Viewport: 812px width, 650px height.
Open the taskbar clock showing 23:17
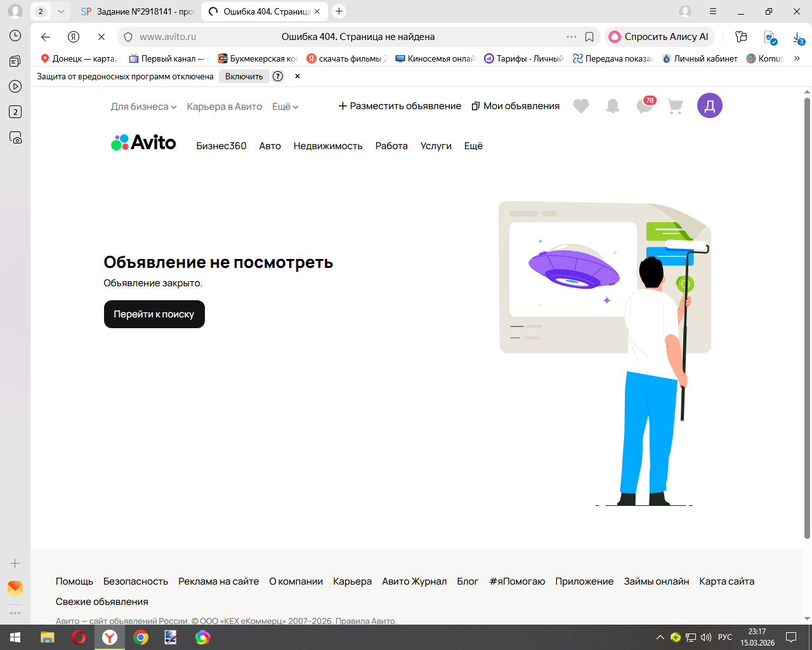click(757, 637)
